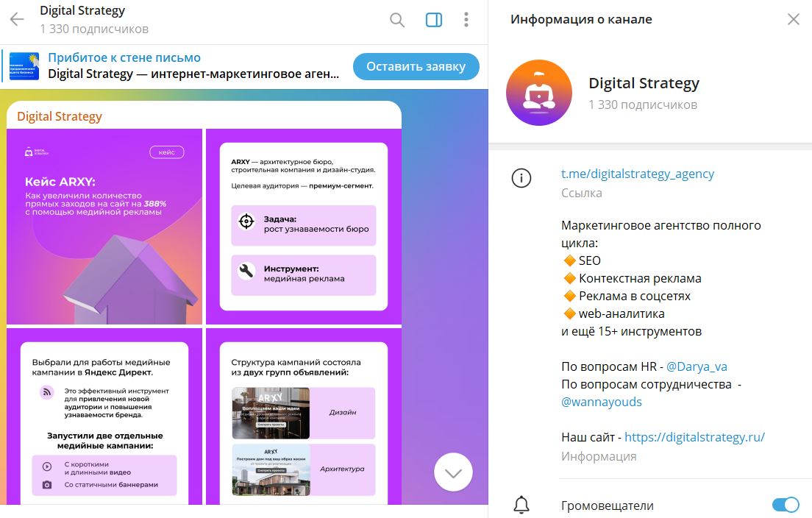This screenshot has height=518, width=812.
Task: Open the t.me/digitalstrategy_agency link
Action: point(637,174)
